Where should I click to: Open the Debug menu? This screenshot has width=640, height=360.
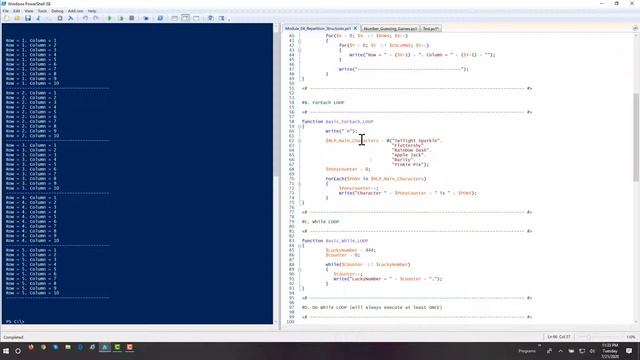[x=57, y=11]
